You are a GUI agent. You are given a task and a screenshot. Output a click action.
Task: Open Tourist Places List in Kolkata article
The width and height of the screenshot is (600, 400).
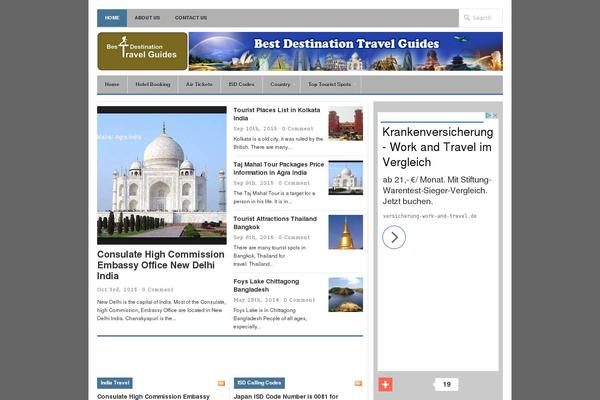click(277, 114)
